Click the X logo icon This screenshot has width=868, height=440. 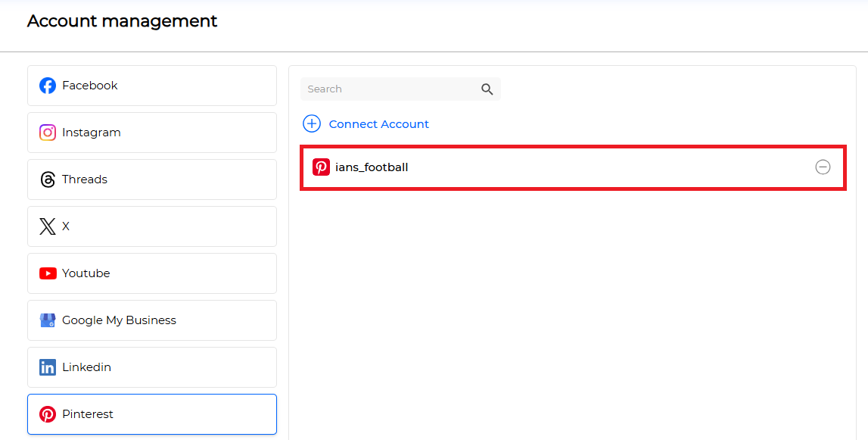(48, 226)
